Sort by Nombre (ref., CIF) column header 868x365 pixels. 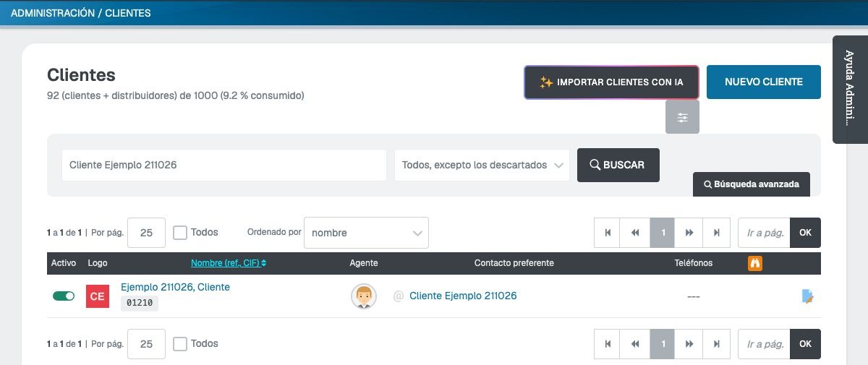point(229,263)
